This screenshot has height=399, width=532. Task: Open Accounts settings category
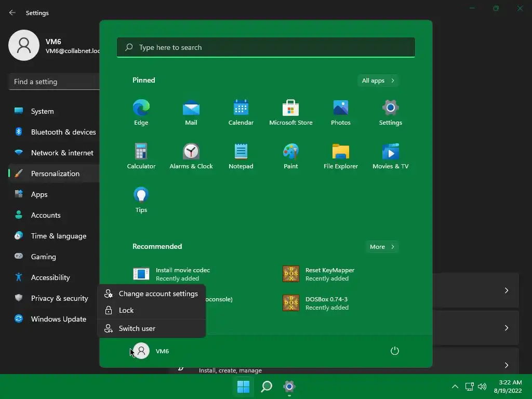54,215
